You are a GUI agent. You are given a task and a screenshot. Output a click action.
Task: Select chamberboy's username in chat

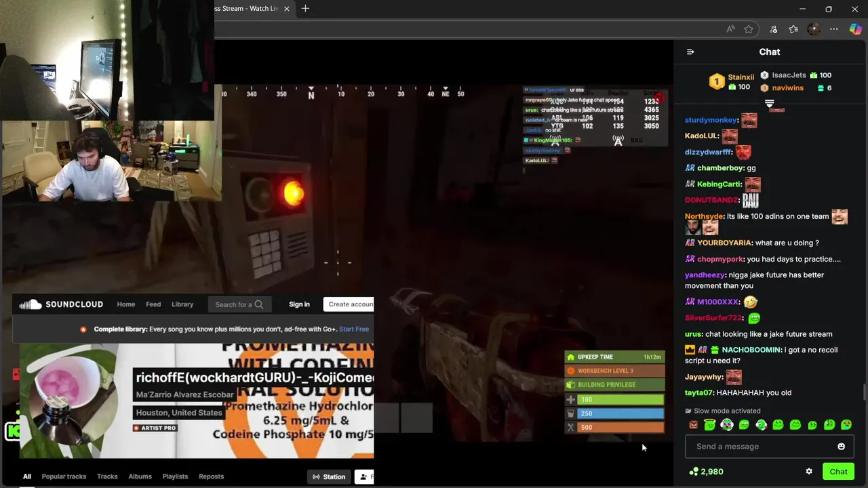tap(721, 168)
